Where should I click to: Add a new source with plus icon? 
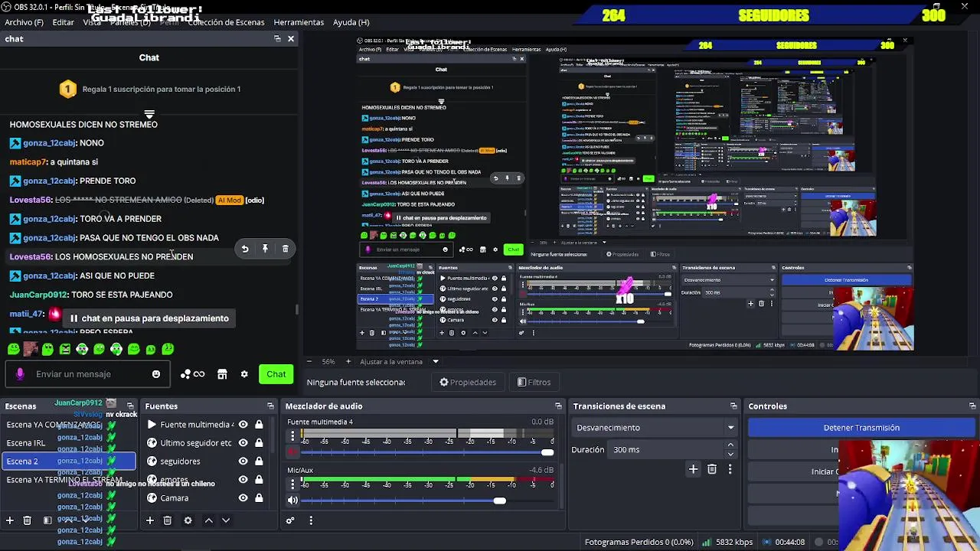click(150, 520)
